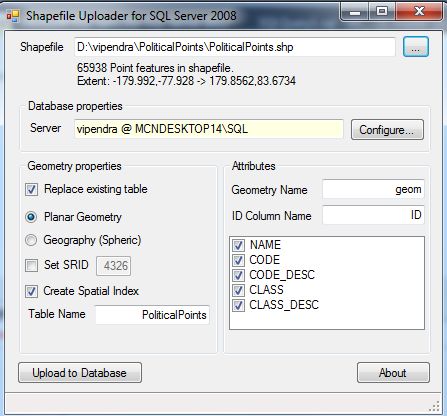Click the '65938 Point features in shapefile.' text
The image size is (447, 416).
click(155, 68)
